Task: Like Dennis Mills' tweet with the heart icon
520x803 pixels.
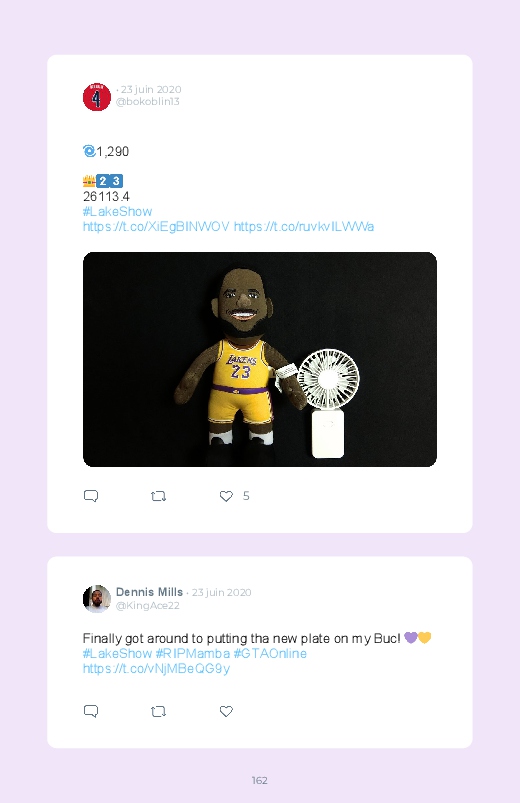Action: coord(226,711)
